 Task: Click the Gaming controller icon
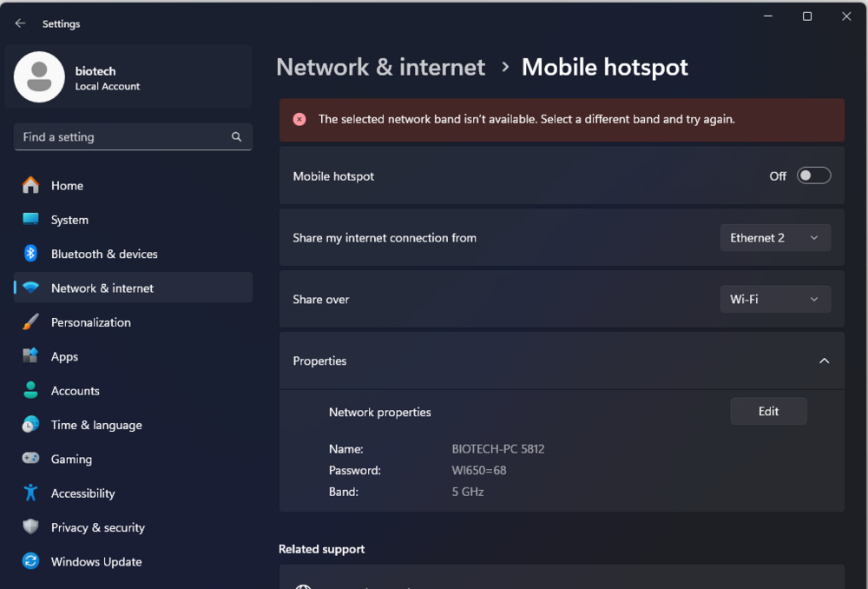click(x=31, y=459)
